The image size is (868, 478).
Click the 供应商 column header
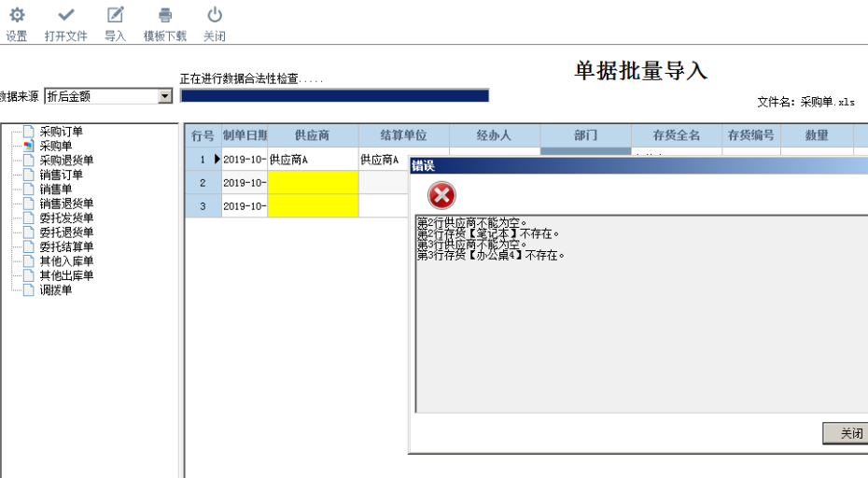pyautogui.click(x=313, y=135)
